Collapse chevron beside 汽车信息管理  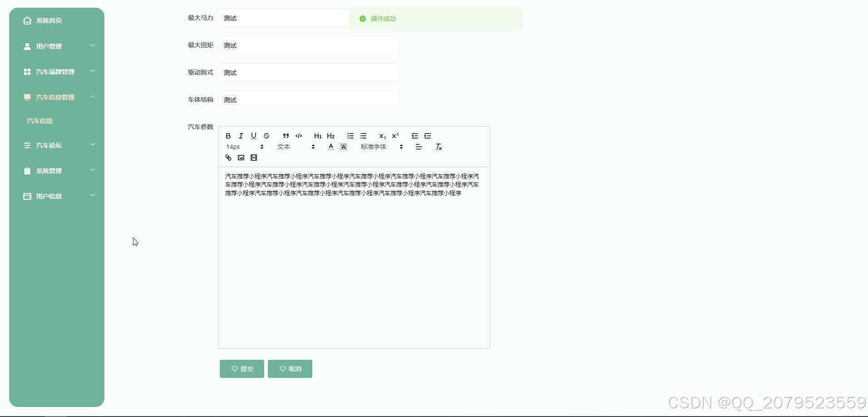tap(93, 96)
